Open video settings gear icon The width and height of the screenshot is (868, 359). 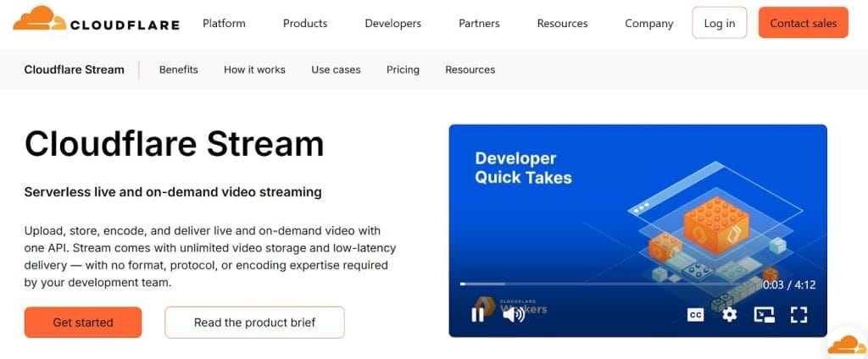click(730, 315)
